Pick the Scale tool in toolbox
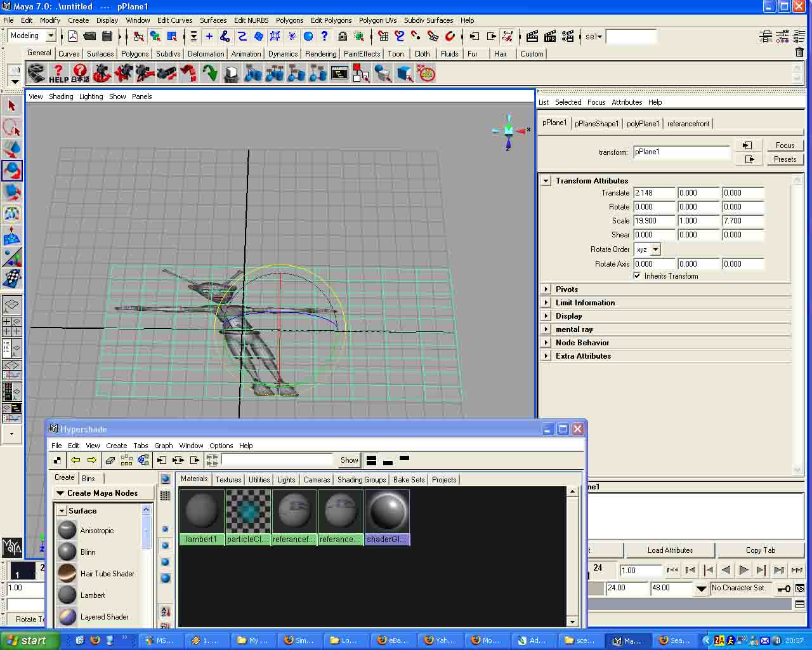The image size is (812, 650). pos(11,192)
